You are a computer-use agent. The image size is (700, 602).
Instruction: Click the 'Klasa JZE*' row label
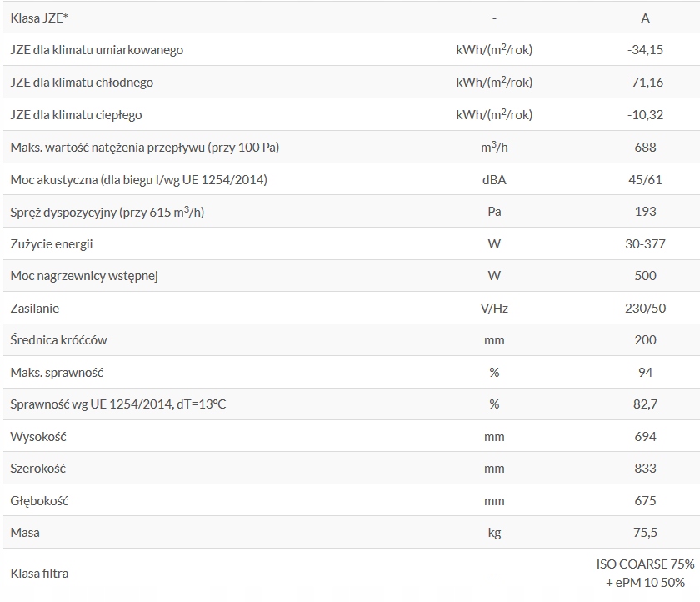point(40,18)
